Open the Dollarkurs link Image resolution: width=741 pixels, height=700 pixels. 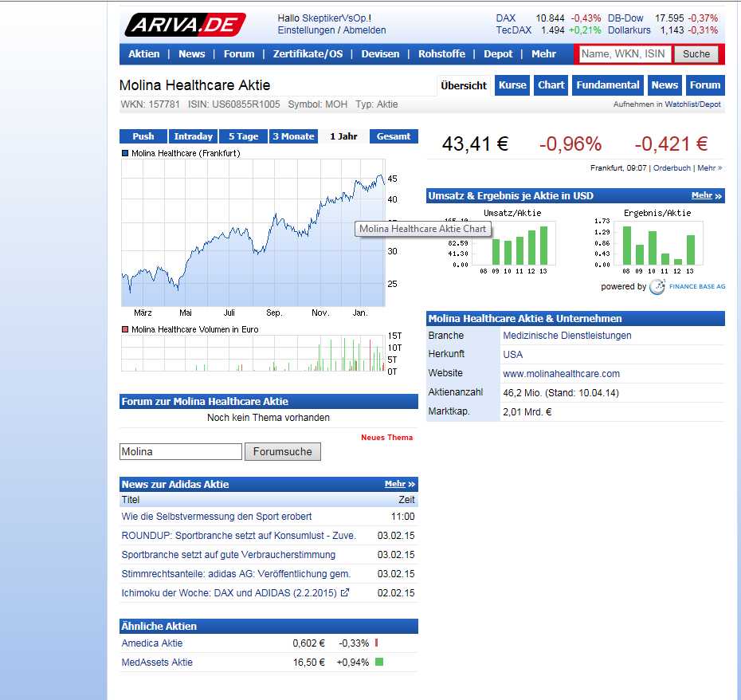coord(629,30)
